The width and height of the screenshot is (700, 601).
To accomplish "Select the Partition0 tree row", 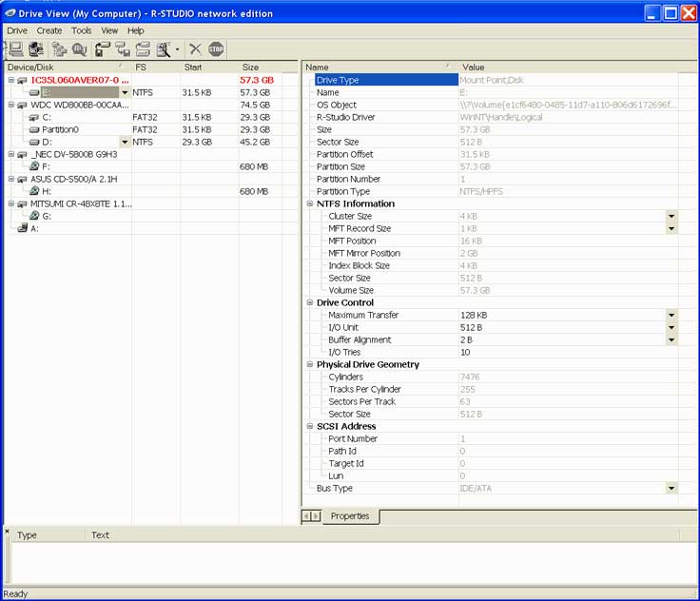I will click(60, 130).
